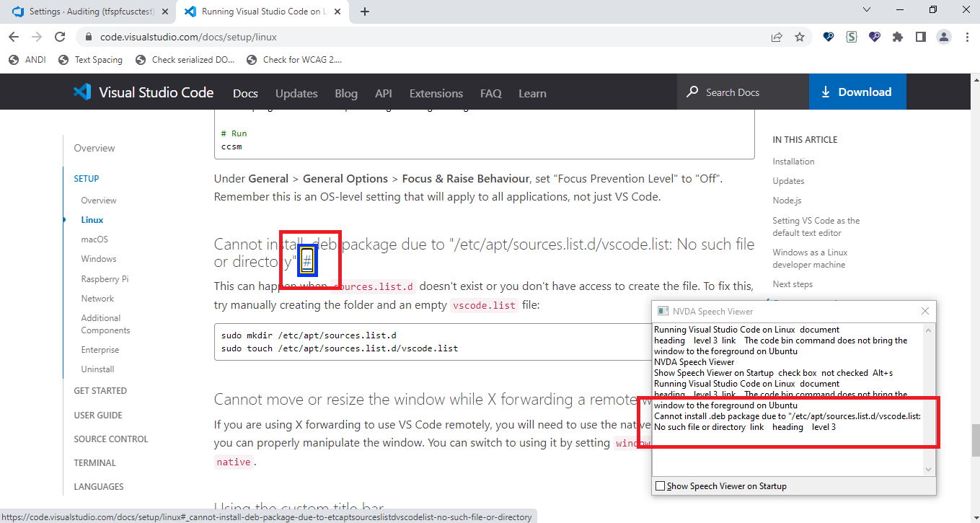The height and width of the screenshot is (523, 980).
Task: Open the tab search chevron
Action: [x=866, y=11]
